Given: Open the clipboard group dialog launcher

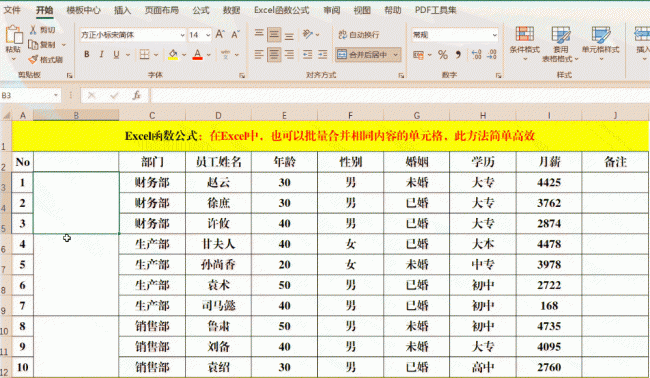Looking at the screenshot, I should tap(70, 76).
